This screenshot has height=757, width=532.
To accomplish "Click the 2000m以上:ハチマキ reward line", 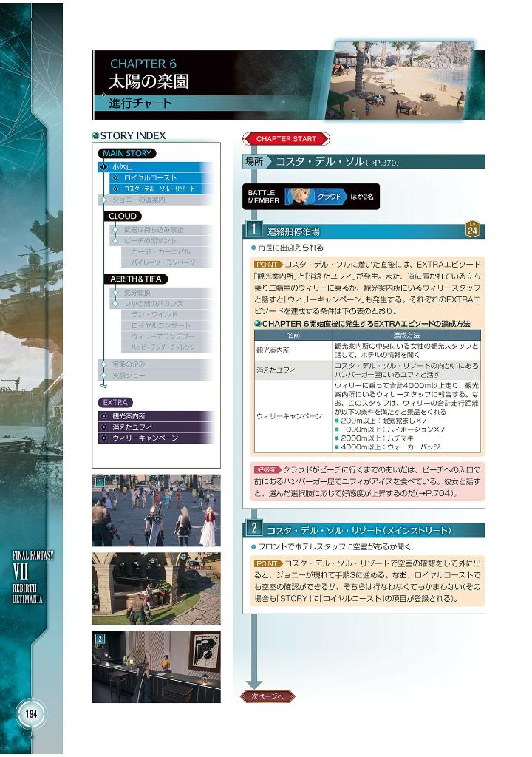I will (x=374, y=438).
